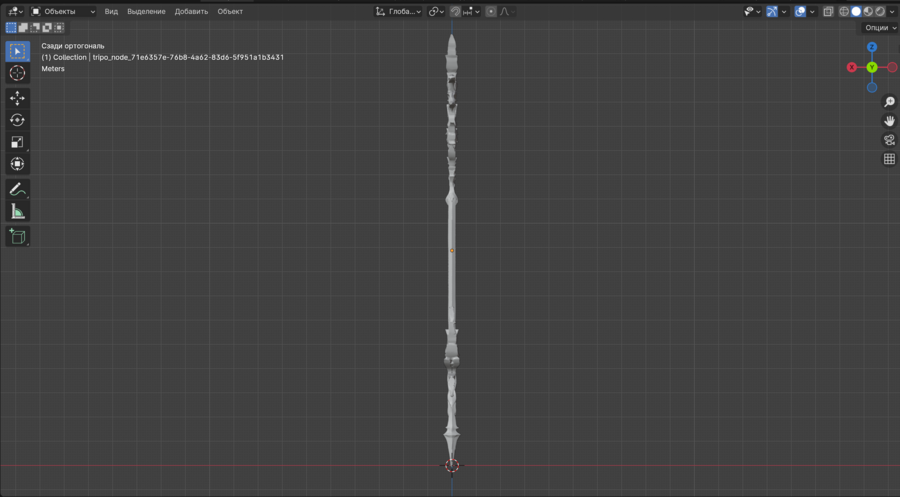Image resolution: width=900 pixels, height=497 pixels.
Task: Click the red X axis gizmo ball
Action: (x=852, y=67)
